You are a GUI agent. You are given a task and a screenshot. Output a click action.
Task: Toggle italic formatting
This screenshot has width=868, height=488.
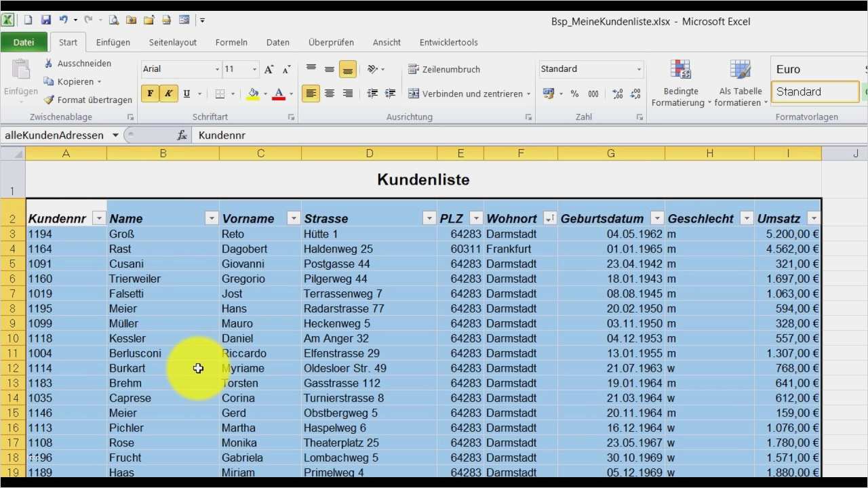coord(167,94)
